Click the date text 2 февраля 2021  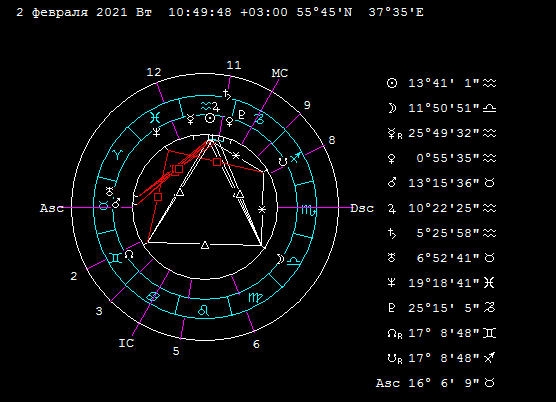click(x=72, y=13)
